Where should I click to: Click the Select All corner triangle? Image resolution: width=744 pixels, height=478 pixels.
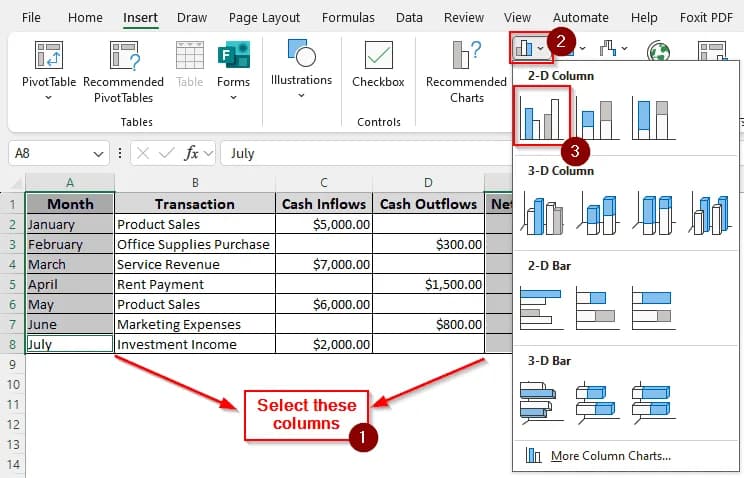17,183
